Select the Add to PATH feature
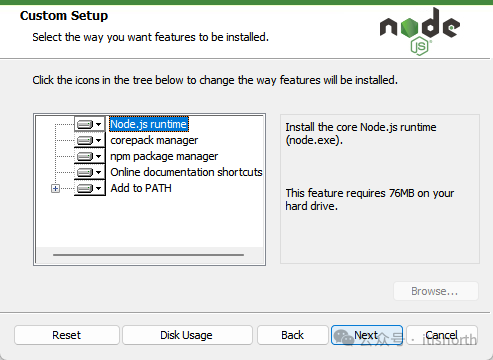Screen dimensions: 493x360 141,188
